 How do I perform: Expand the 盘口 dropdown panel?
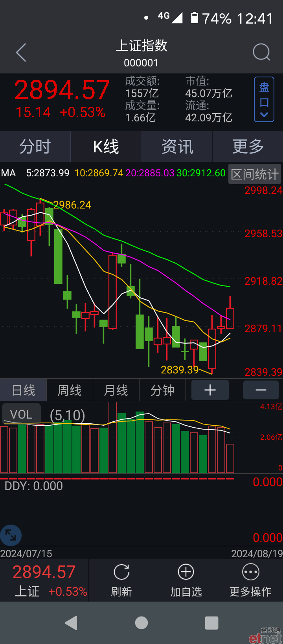(x=264, y=99)
